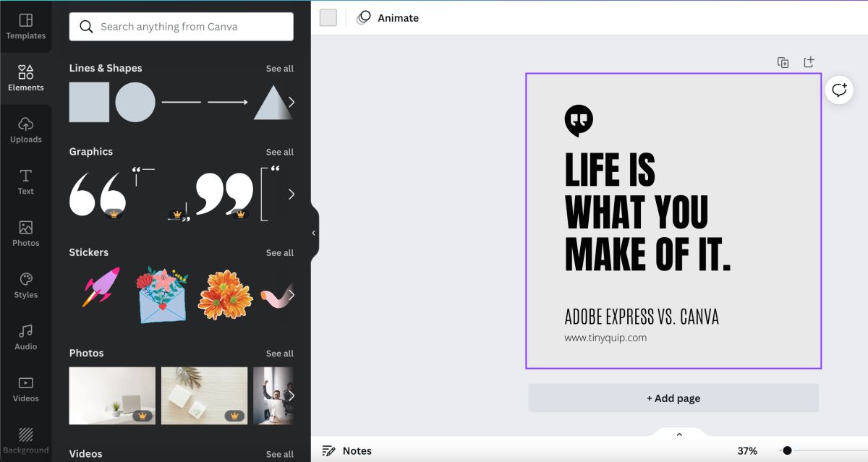See all Lines & Shapes
This screenshot has height=462, width=868.
point(280,69)
